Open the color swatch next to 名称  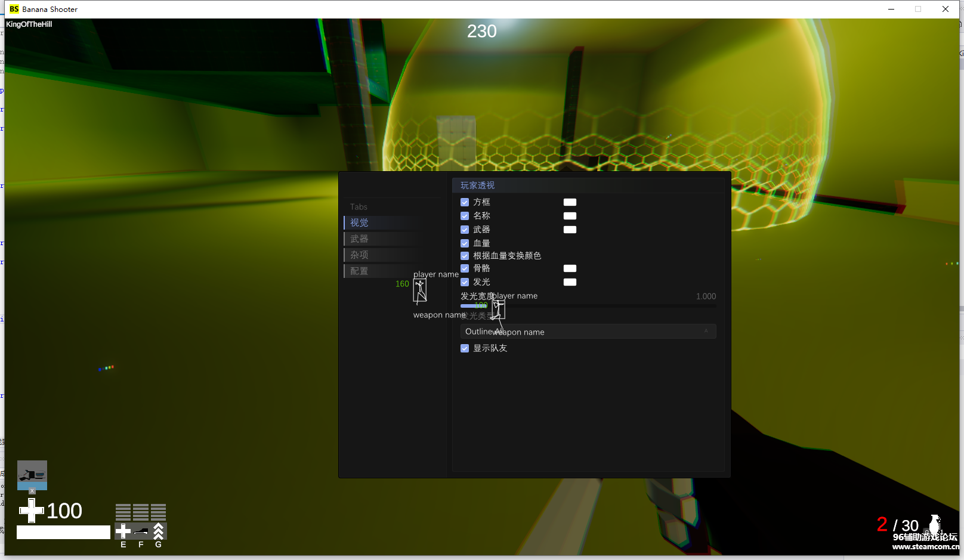click(570, 216)
